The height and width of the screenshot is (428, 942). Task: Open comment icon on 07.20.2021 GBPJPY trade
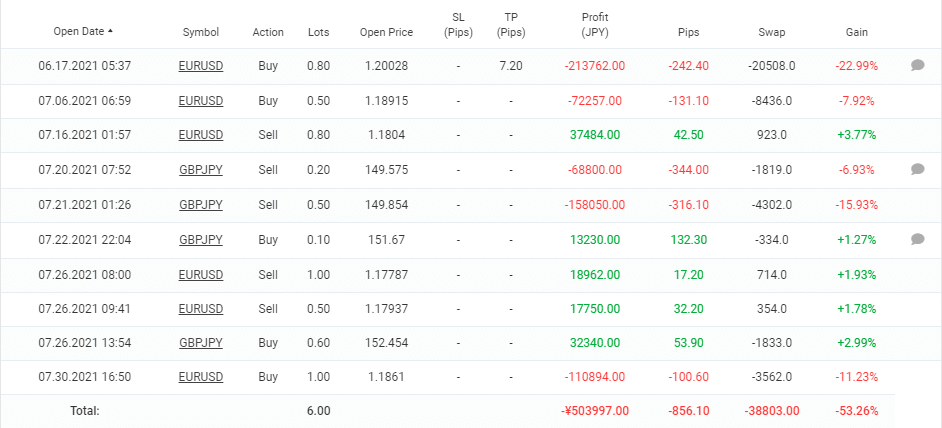coord(917,170)
